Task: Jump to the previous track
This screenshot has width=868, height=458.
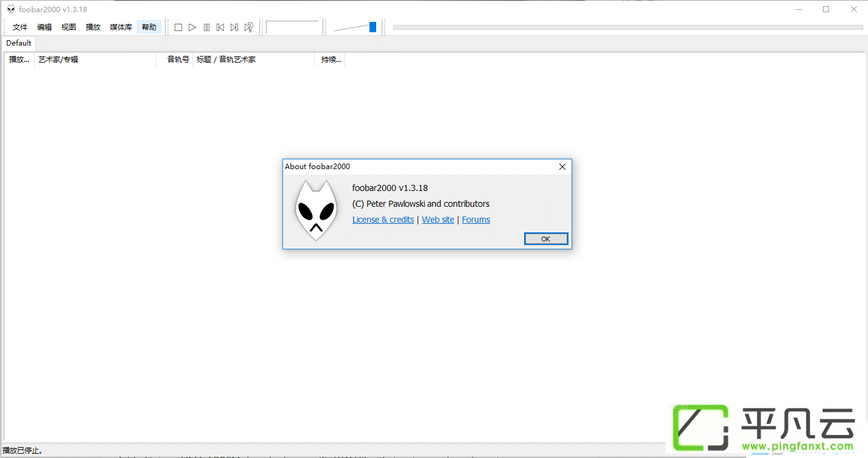Action: pos(220,27)
